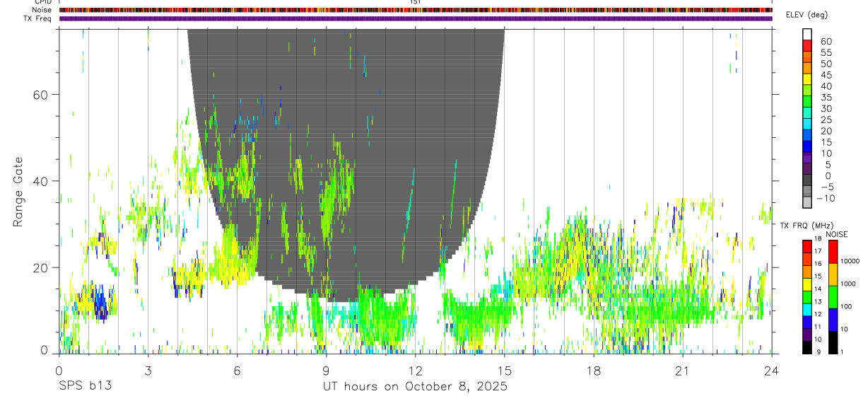Click the blue segment of NOISE bar
Viewport: 868px width, 401px height.
click(x=833, y=319)
